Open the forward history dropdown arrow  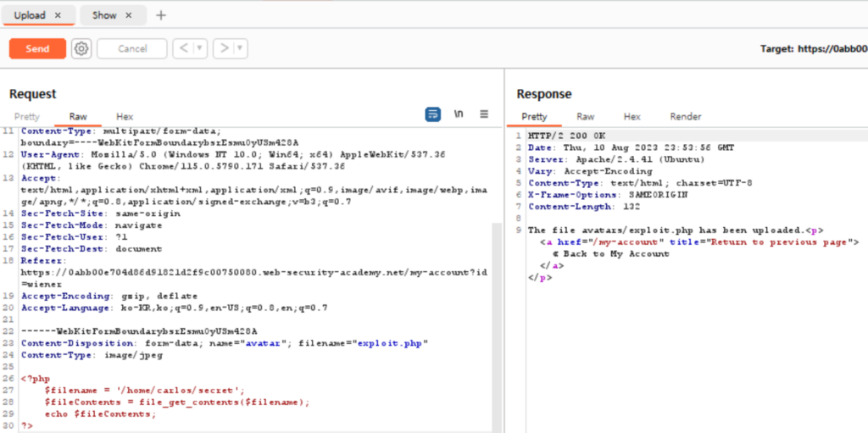click(240, 49)
